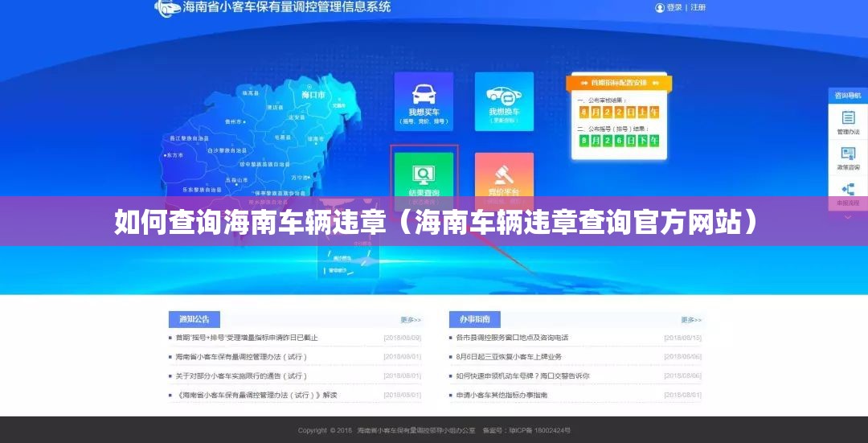Open the 我想买车 car tile
This screenshot has height=443, width=868.
point(424,101)
